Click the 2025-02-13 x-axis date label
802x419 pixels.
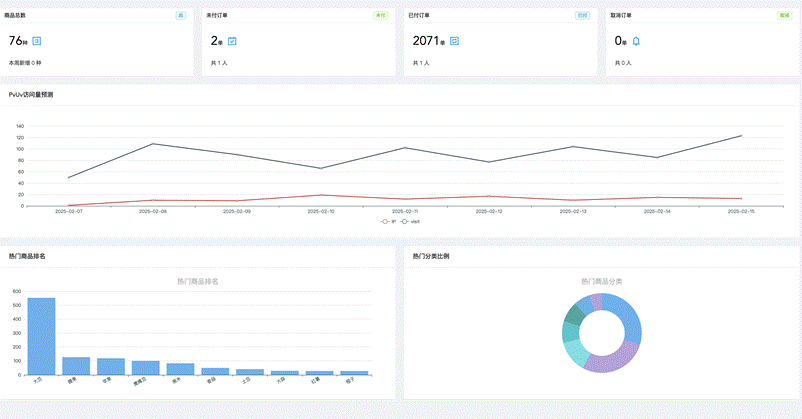pos(573,211)
